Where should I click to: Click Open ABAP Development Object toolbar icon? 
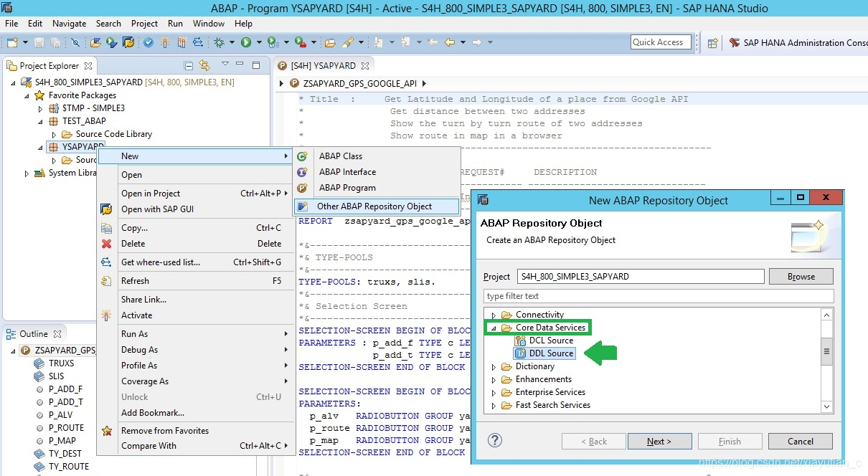tap(96, 42)
